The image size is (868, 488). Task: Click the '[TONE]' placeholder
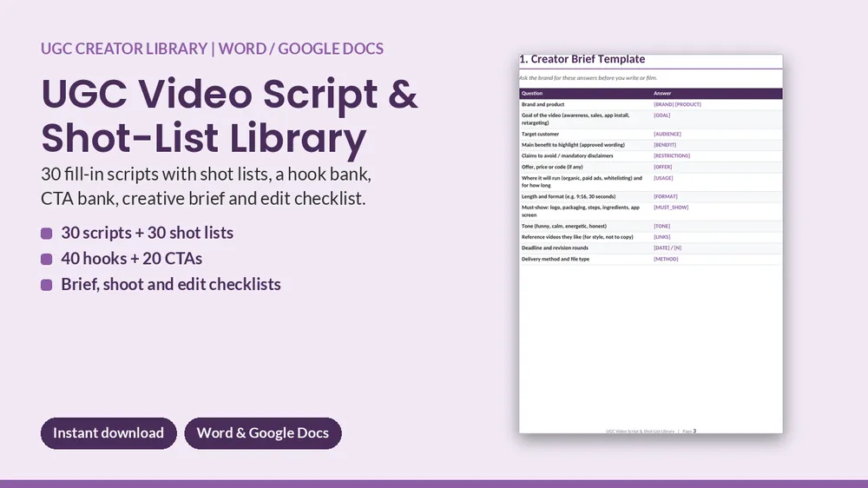tap(661, 226)
